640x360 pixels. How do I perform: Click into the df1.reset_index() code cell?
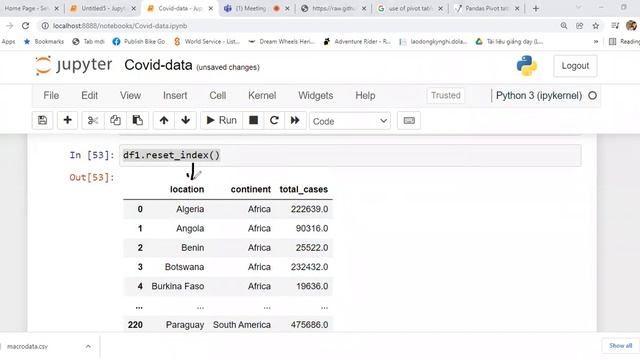click(x=350, y=155)
